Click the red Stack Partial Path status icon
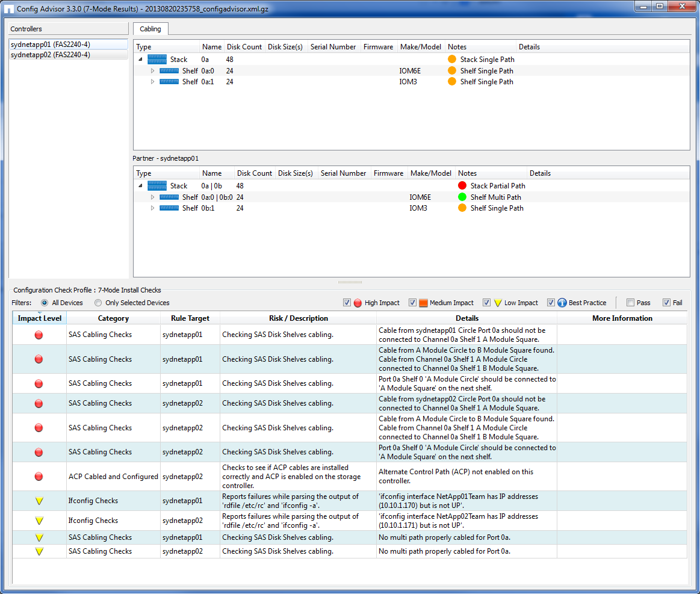This screenshot has width=700, height=594. point(462,186)
